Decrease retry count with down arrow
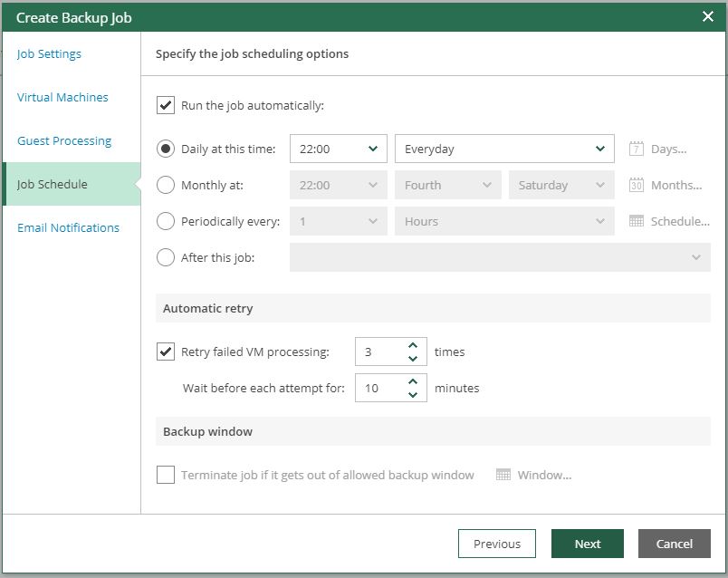 (413, 358)
